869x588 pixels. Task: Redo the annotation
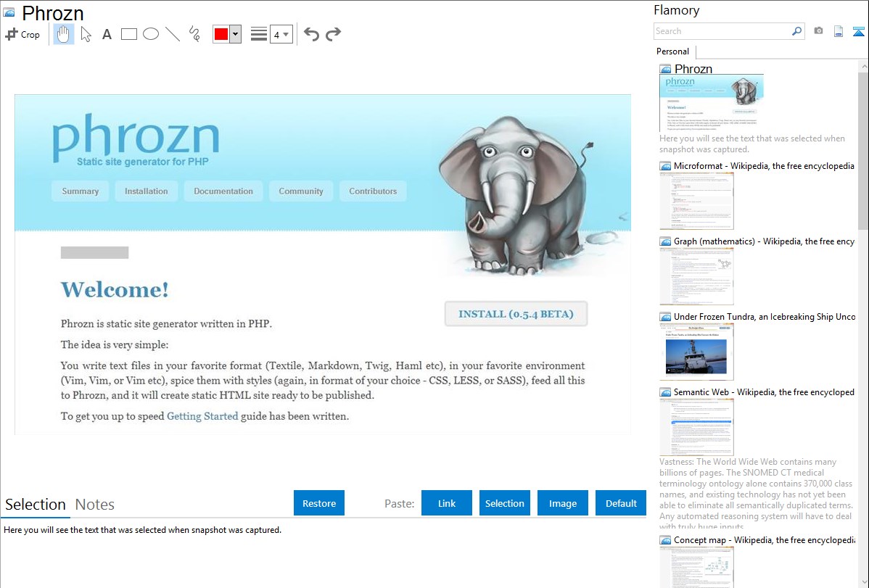pos(333,34)
